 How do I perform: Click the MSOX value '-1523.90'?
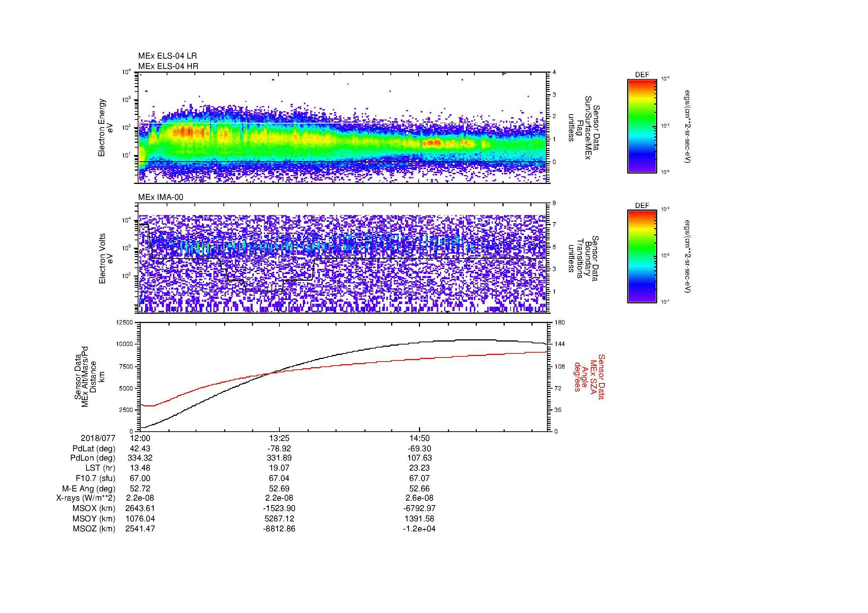coord(279,508)
